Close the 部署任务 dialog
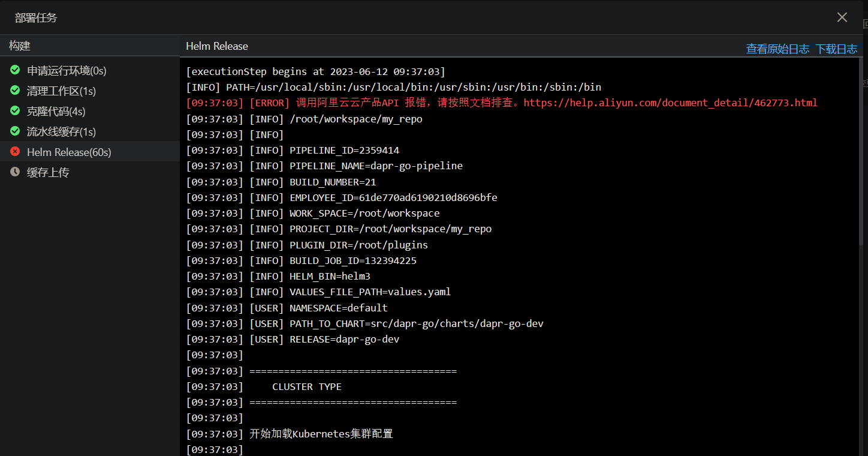This screenshot has width=868, height=456. coord(842,17)
